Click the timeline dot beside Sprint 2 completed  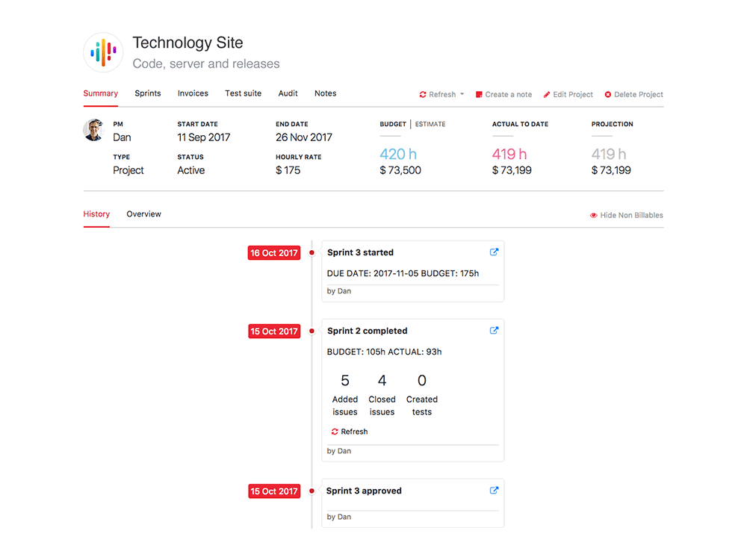click(x=311, y=331)
